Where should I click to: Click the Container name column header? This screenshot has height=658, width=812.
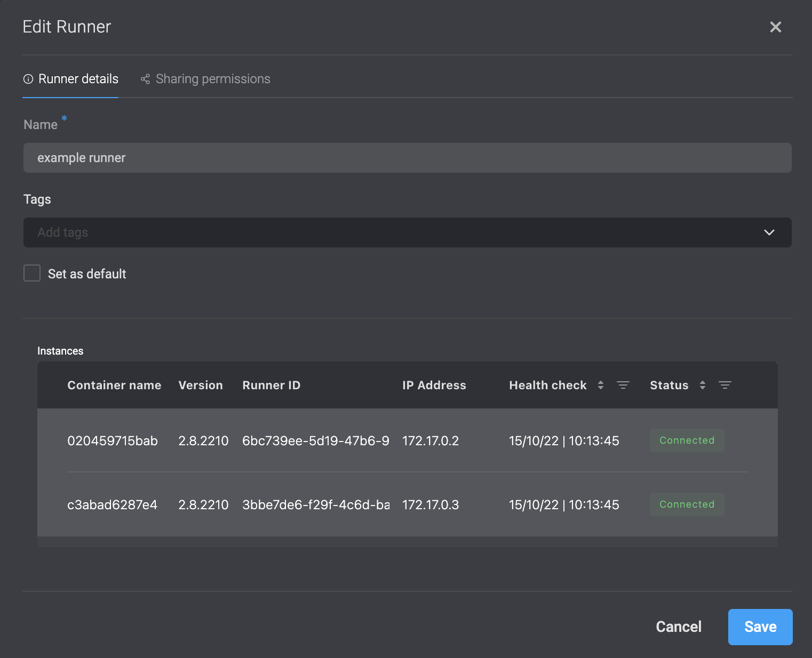114,385
